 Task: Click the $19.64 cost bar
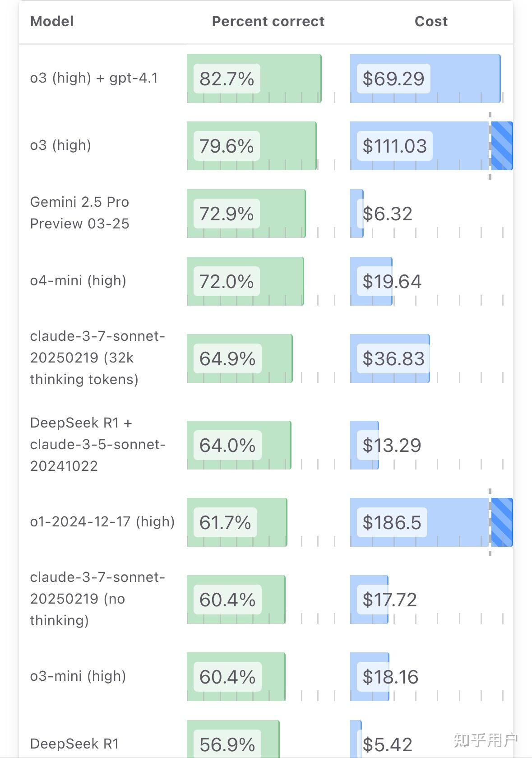[371, 281]
